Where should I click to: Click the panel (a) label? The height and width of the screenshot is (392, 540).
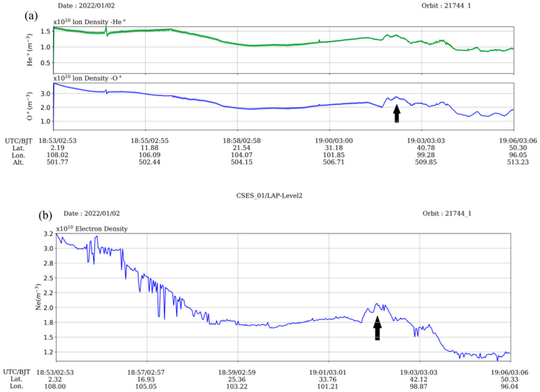pyautogui.click(x=31, y=16)
